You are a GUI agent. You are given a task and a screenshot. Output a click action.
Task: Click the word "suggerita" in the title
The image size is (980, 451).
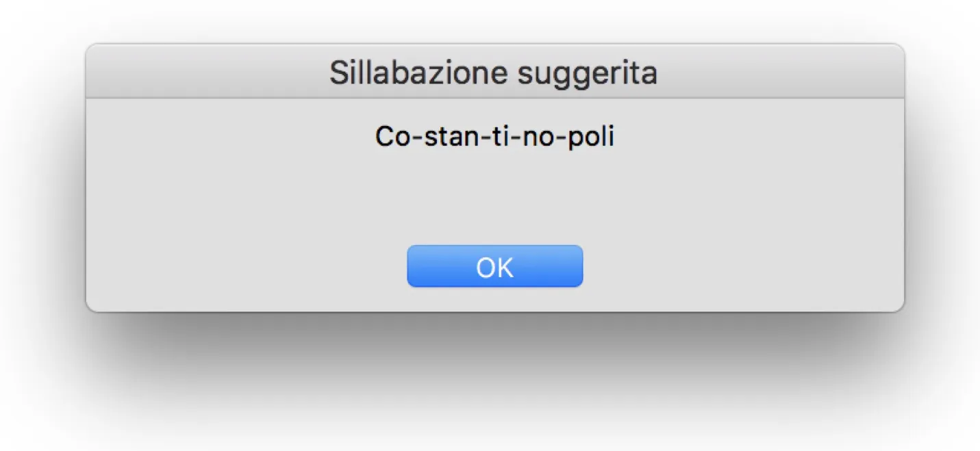587,73
